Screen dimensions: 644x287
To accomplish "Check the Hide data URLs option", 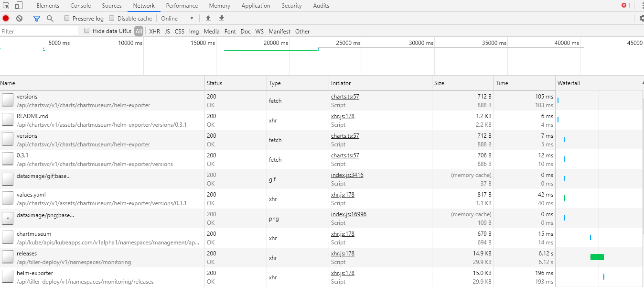I will coord(86,31).
